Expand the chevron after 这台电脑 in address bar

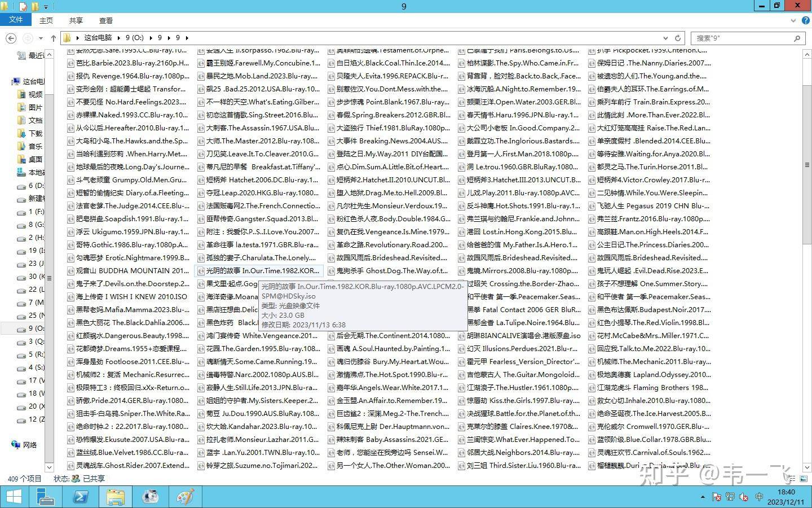click(118, 38)
